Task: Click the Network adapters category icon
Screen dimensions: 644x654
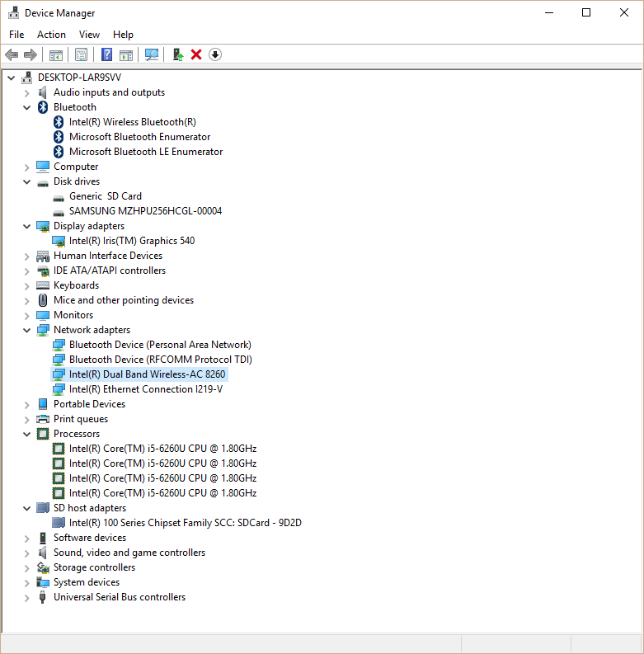Action: (43, 330)
